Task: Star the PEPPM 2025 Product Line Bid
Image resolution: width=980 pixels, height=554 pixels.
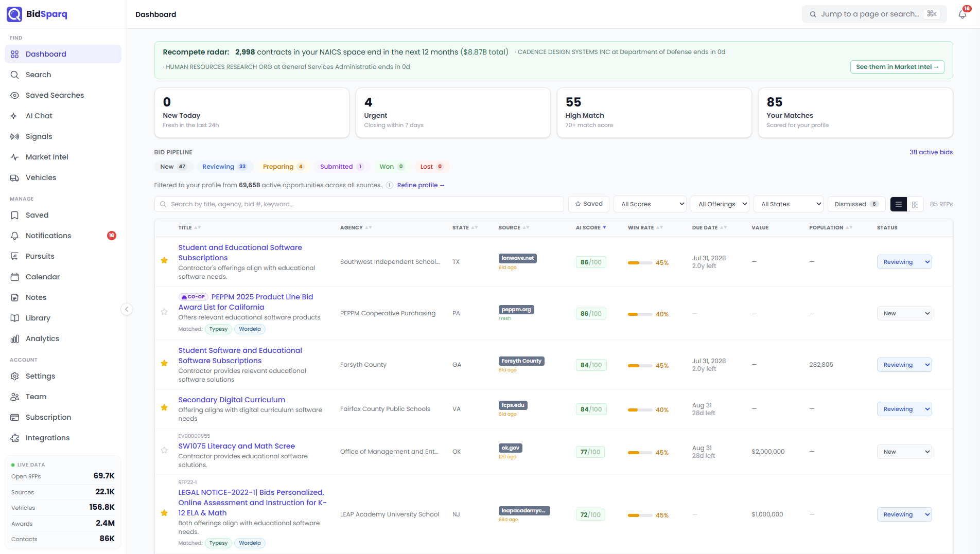Action: tap(164, 312)
